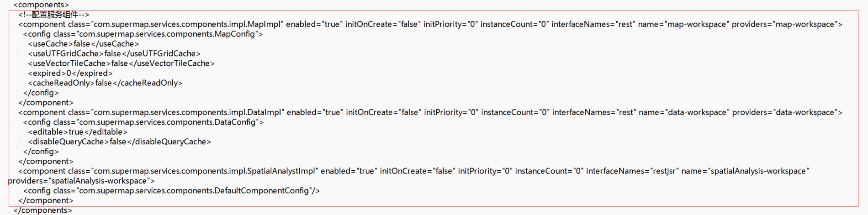Click the useUTFGridCache line

[x=114, y=54]
